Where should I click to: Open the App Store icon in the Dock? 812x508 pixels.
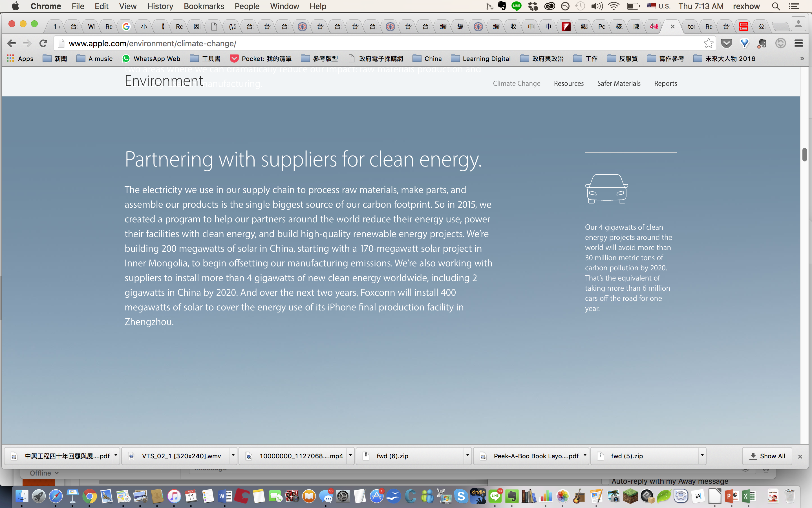click(x=376, y=496)
